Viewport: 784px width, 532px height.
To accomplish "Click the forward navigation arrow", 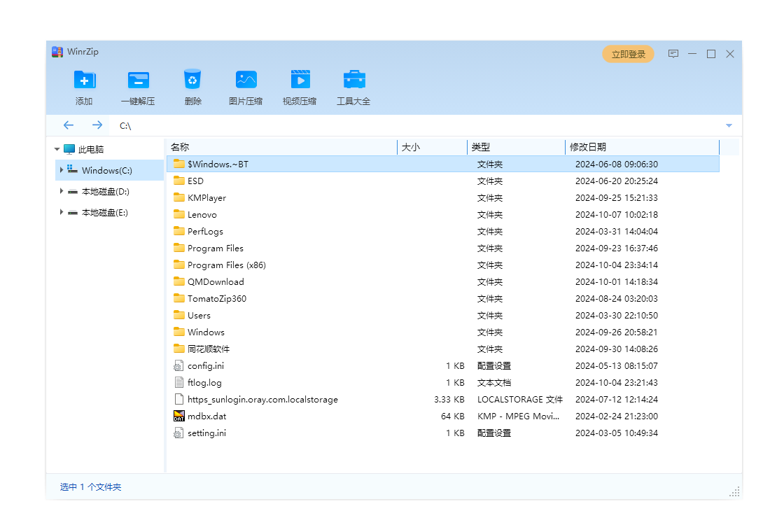I will pyautogui.click(x=97, y=125).
